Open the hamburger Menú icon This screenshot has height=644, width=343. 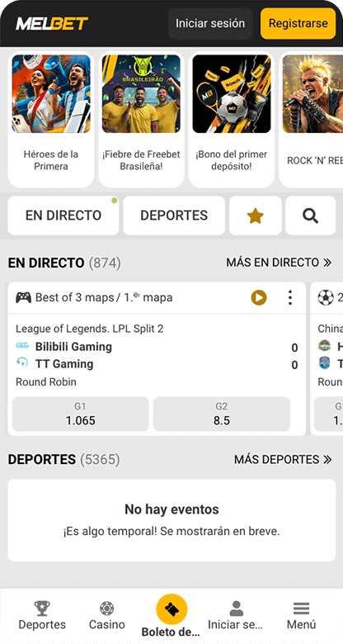(301, 608)
